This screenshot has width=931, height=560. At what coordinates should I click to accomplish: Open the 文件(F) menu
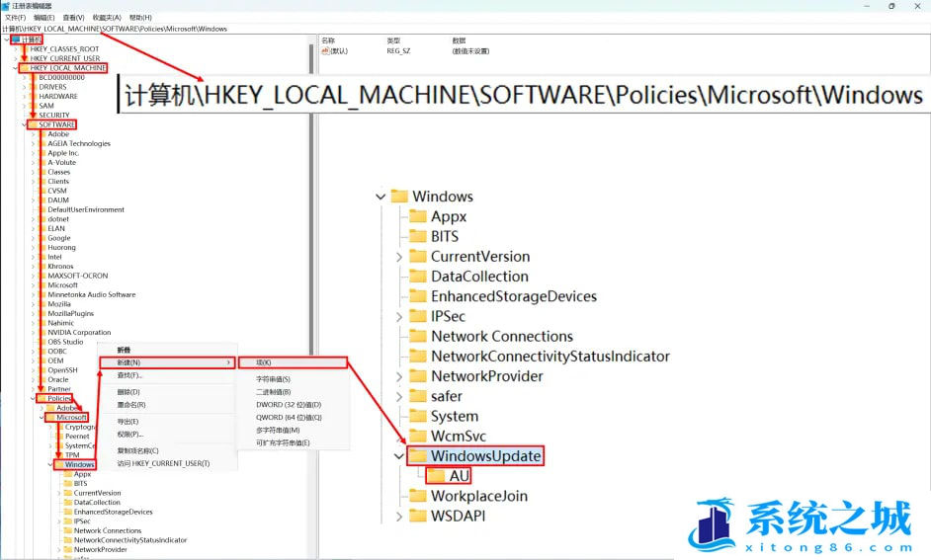pos(15,18)
